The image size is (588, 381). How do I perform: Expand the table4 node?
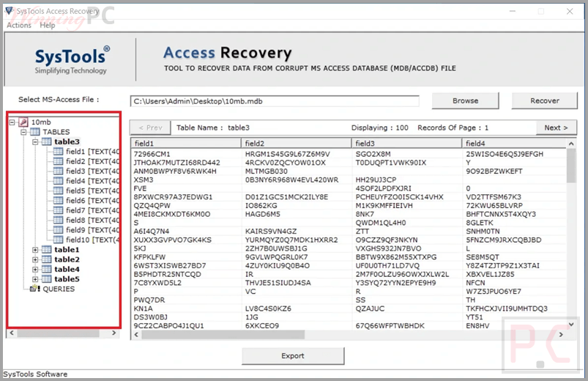tap(35, 269)
